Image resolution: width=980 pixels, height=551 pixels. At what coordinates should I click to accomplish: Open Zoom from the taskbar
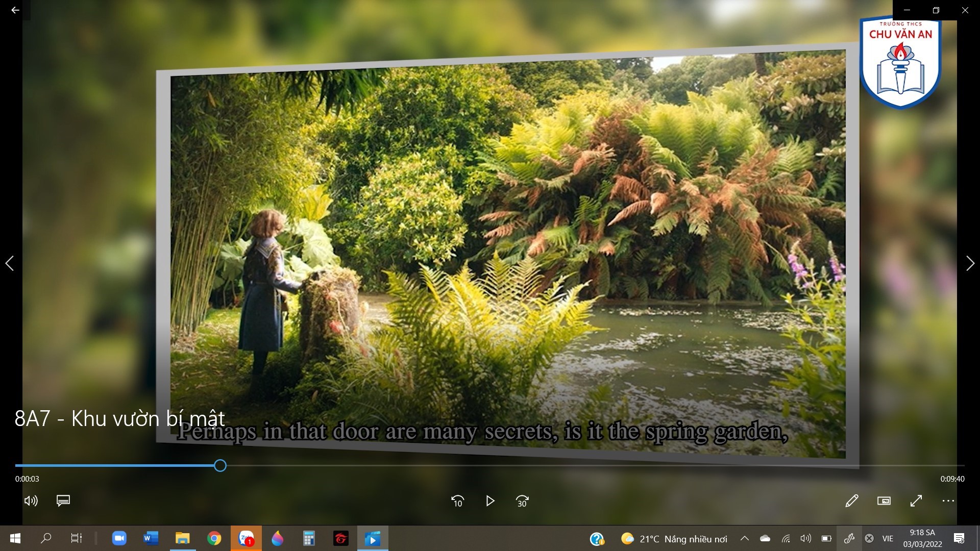tap(119, 538)
